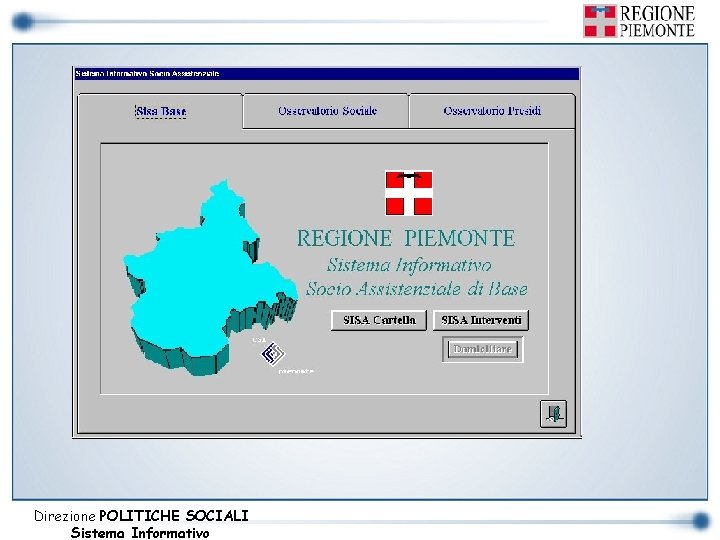Click the POLITICHE SOCIALI footer text

point(174,516)
